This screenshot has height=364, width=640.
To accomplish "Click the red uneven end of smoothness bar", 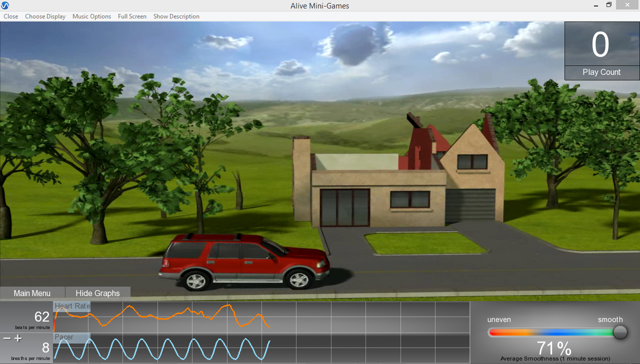I will point(496,333).
